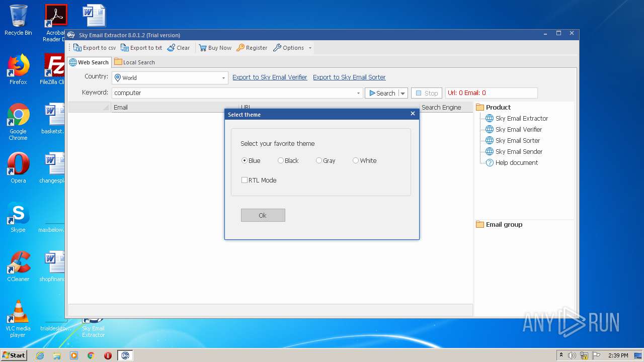The height and width of the screenshot is (362, 644).
Task: Open the Recycle Bin desktop icon
Action: tap(18, 20)
